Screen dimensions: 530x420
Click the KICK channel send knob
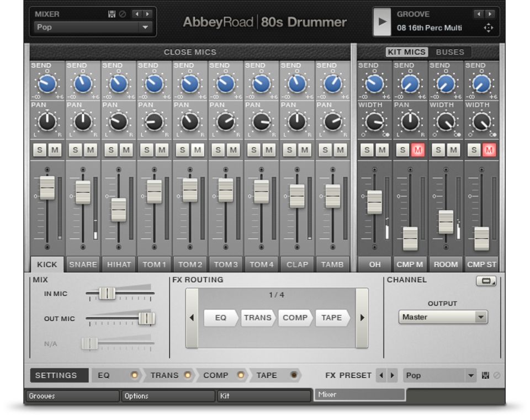point(47,83)
